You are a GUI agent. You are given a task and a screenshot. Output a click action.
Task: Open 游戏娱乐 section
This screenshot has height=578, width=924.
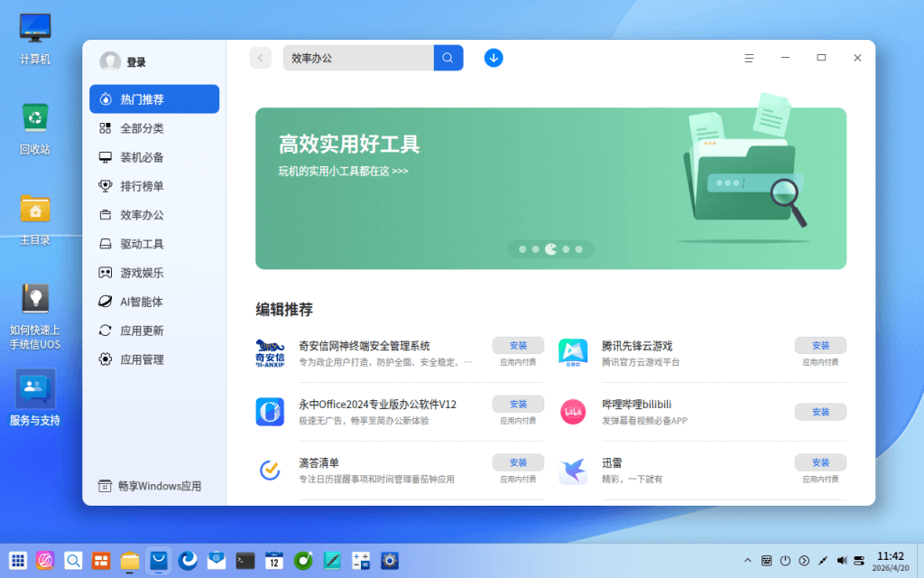154,273
